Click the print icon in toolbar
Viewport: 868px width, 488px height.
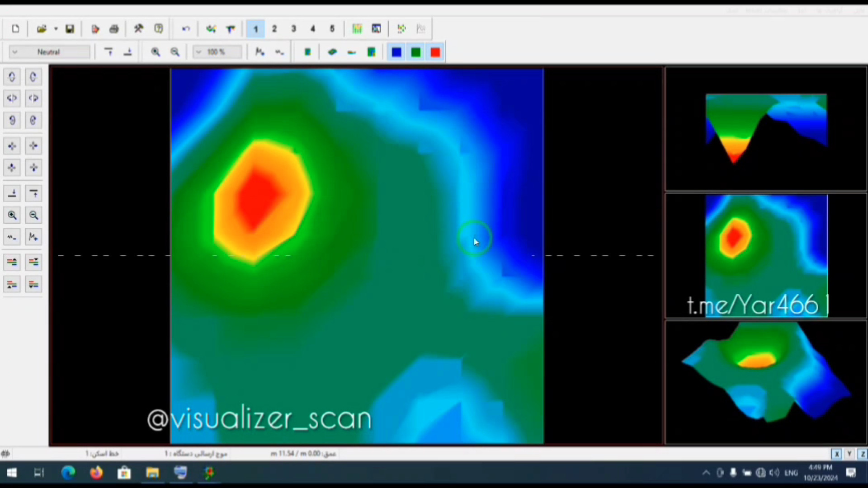114,29
